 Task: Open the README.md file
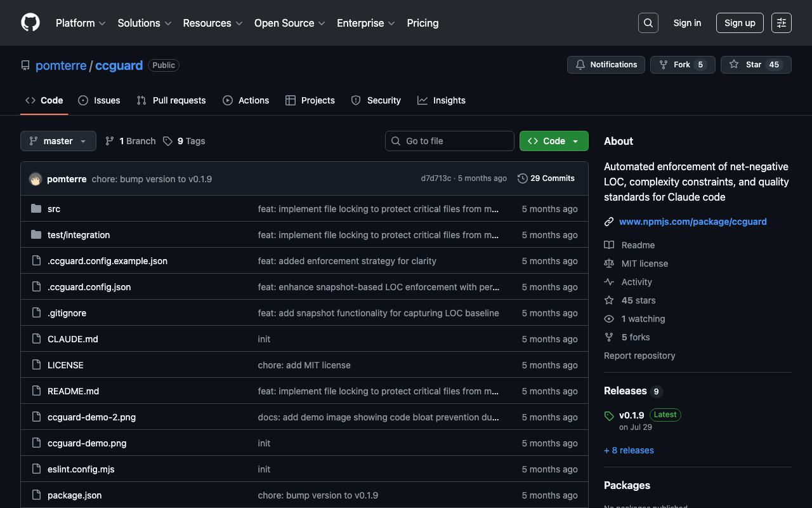(73, 391)
